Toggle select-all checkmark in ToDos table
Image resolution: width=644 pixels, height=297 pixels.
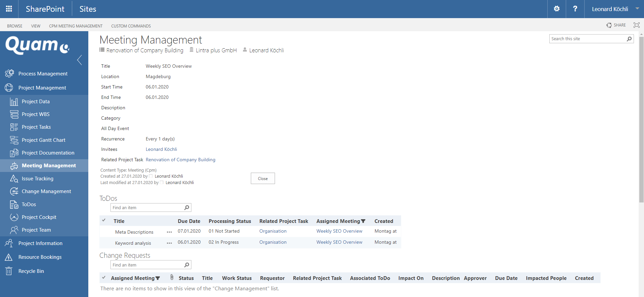[104, 221]
